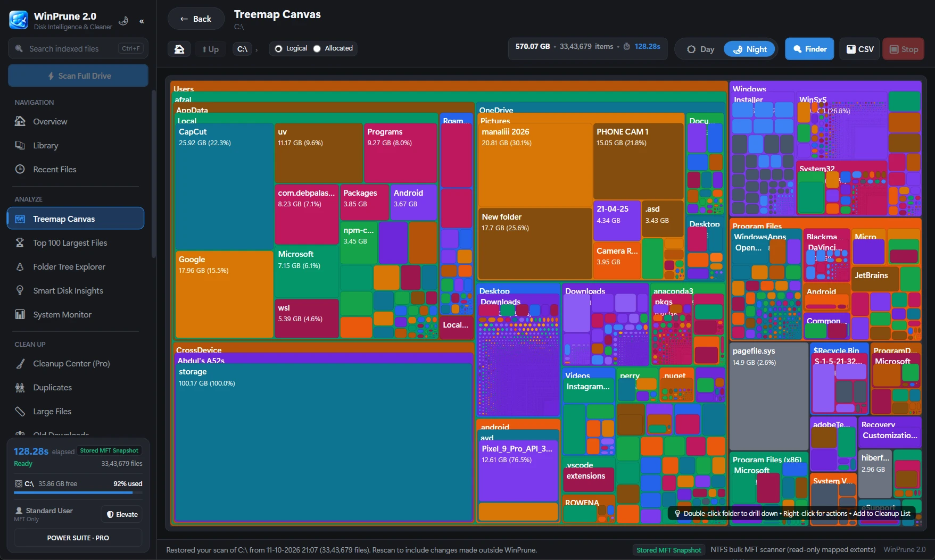Select the Google folder treemap block
This screenshot has width=935, height=560.
[224, 294]
